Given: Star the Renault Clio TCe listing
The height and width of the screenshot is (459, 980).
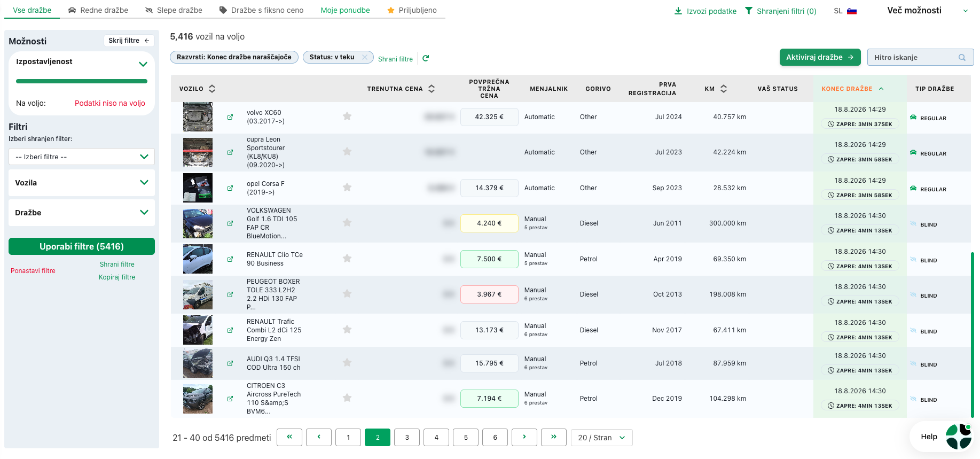Looking at the screenshot, I should pyautogui.click(x=347, y=258).
